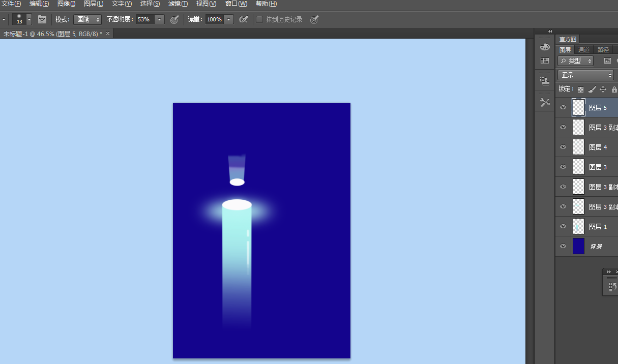Open the brush preset picker arrow

[29, 19]
